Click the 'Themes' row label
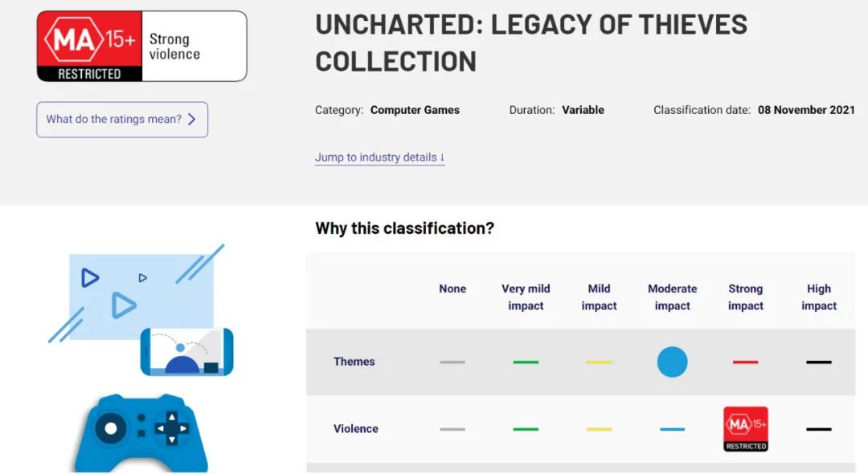868x474 pixels. click(x=354, y=362)
